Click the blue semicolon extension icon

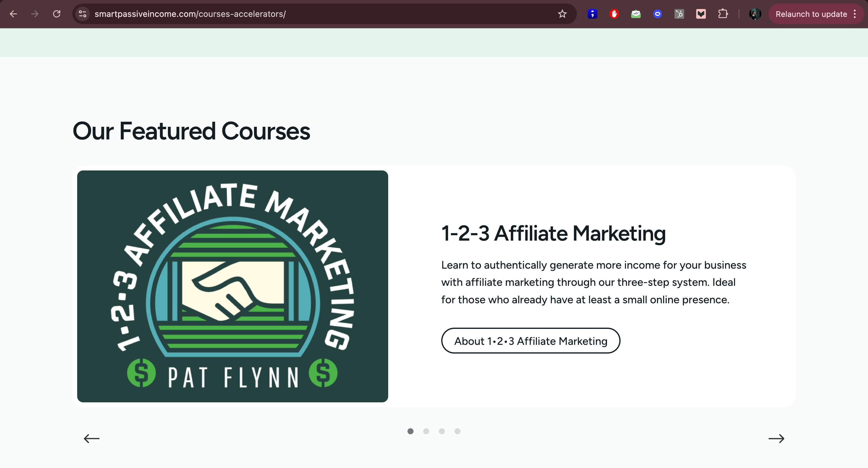click(592, 14)
